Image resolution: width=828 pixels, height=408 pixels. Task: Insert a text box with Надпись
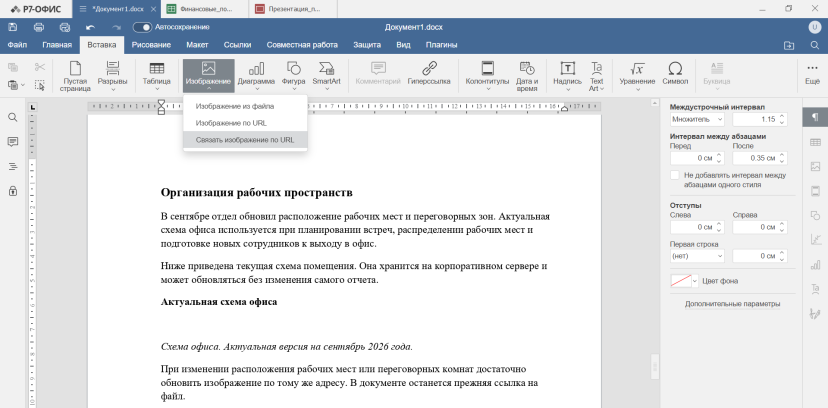pos(568,76)
